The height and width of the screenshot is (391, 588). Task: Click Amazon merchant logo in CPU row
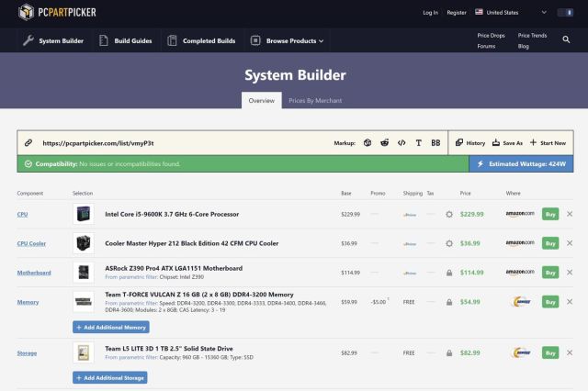[520, 214]
